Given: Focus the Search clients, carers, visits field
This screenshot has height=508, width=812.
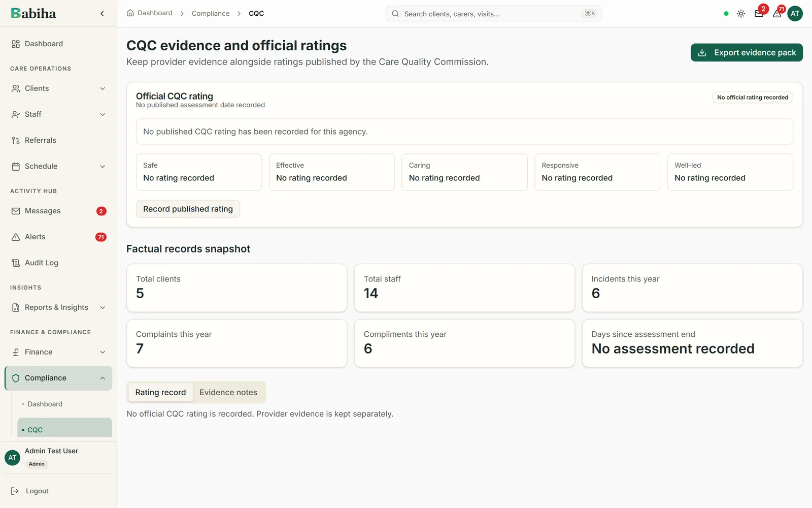Looking at the screenshot, I should coord(494,14).
